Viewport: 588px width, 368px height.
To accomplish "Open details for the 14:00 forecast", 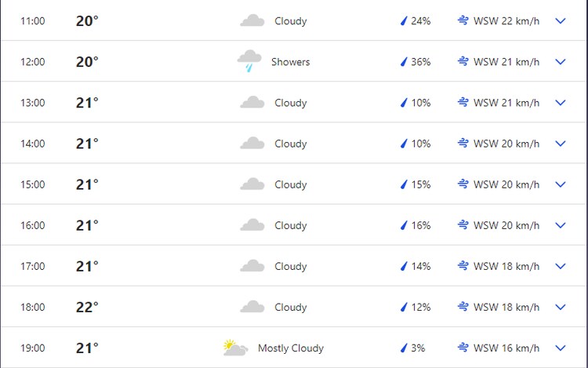I will tap(560, 144).
